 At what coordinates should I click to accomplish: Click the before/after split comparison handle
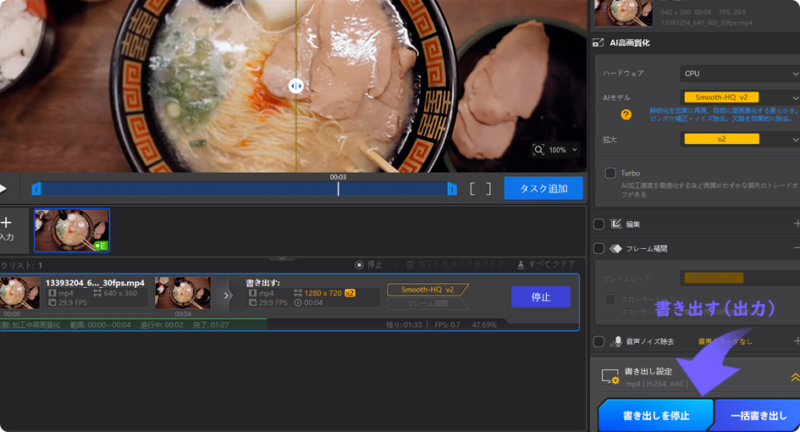click(296, 87)
